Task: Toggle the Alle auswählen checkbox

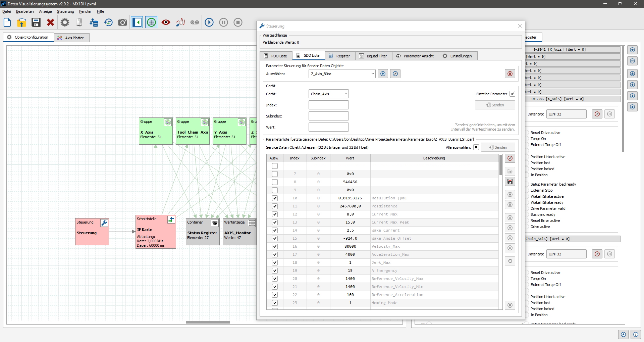Action: coord(476,147)
